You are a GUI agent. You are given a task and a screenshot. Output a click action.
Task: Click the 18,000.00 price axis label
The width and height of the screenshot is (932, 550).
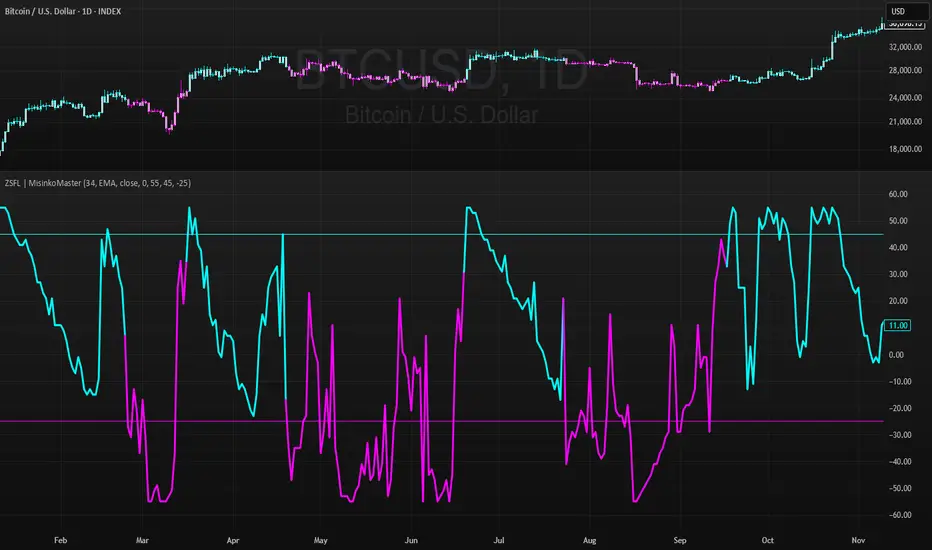tap(905, 149)
